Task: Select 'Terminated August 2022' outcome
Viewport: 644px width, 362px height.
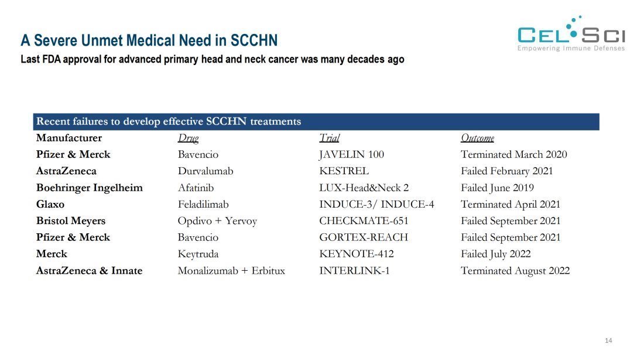Action: pos(515,271)
